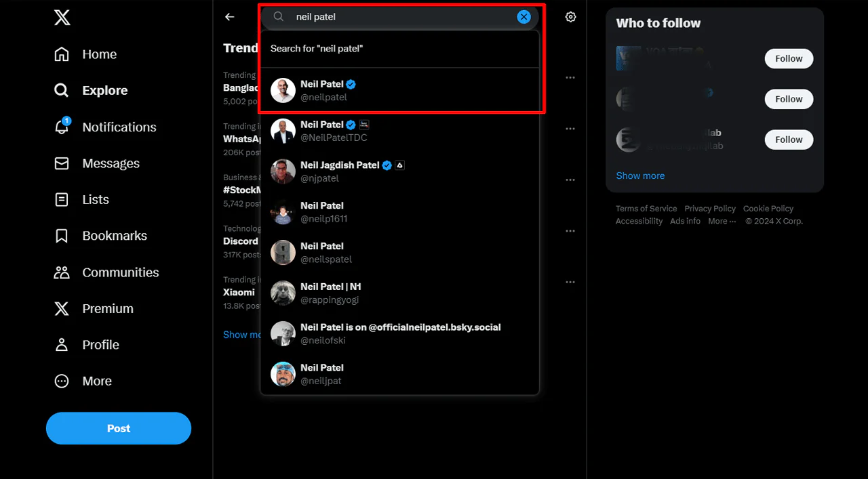868x479 pixels.
Task: Open Ads info link
Action: pyautogui.click(x=686, y=222)
